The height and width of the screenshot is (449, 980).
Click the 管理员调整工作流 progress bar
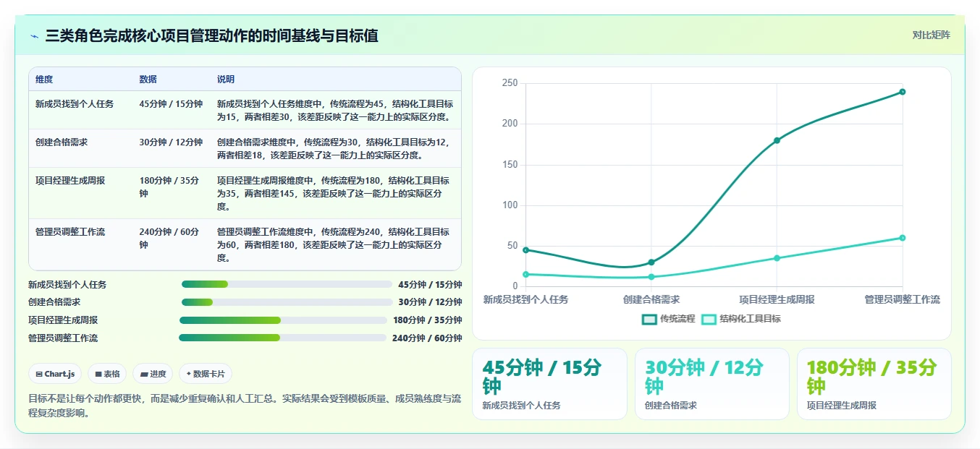click(x=283, y=338)
